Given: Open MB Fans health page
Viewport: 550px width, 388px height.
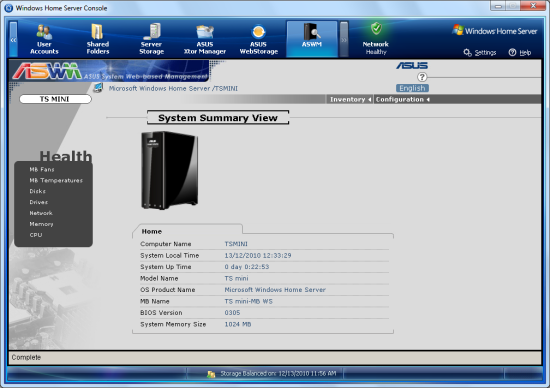Looking at the screenshot, I should click(x=42, y=169).
